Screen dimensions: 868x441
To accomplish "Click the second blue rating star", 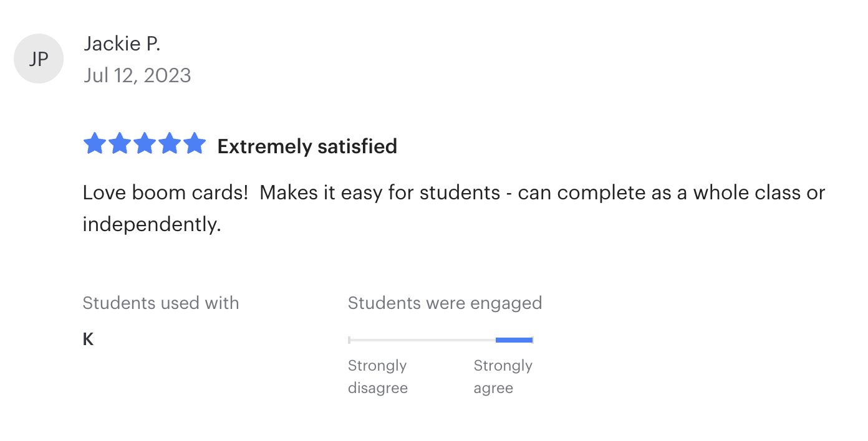I will 120,144.
